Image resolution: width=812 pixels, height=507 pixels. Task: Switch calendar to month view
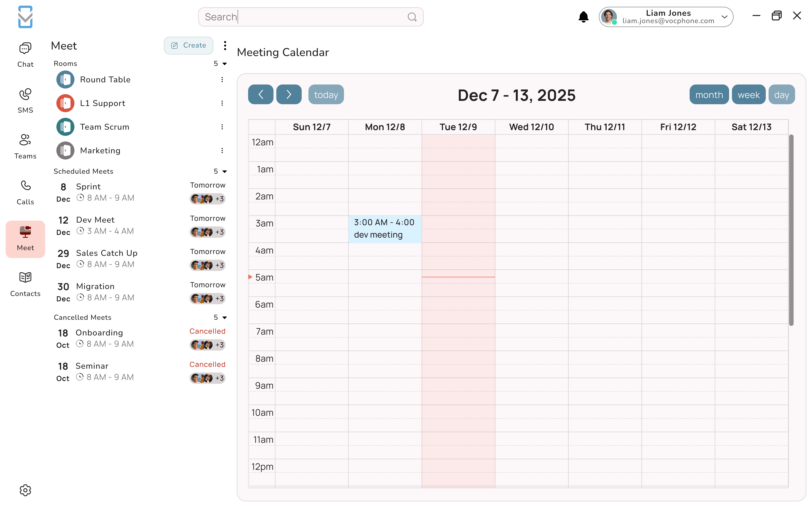(x=709, y=94)
